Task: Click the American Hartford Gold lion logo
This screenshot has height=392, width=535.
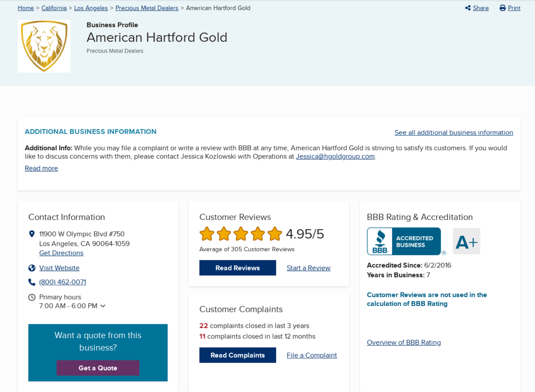Action: pyautogui.click(x=44, y=46)
